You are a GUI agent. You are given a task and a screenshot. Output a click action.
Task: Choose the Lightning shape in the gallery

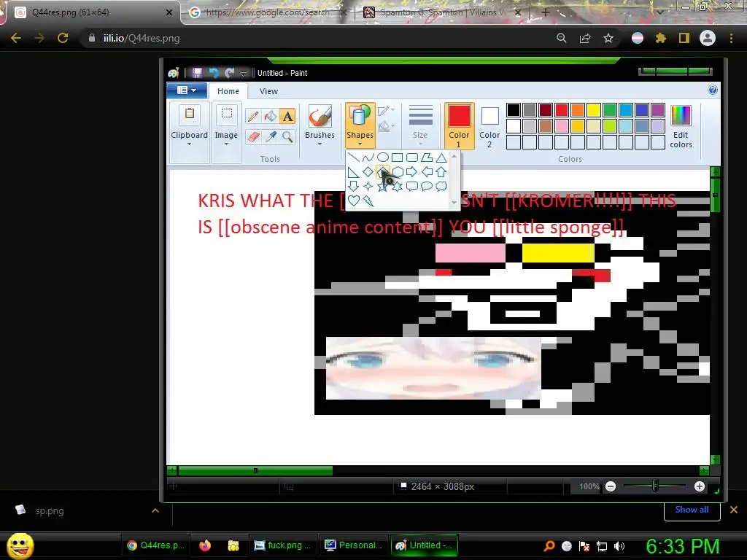click(x=368, y=201)
